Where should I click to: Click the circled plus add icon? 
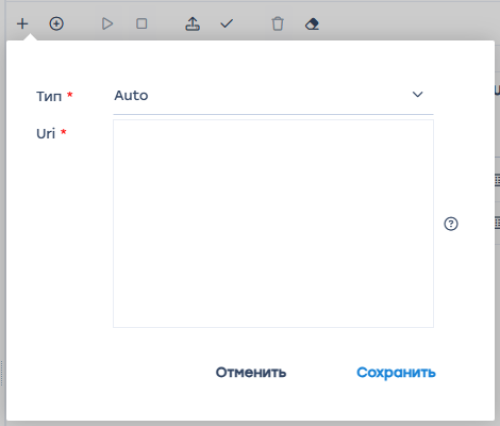(x=56, y=24)
